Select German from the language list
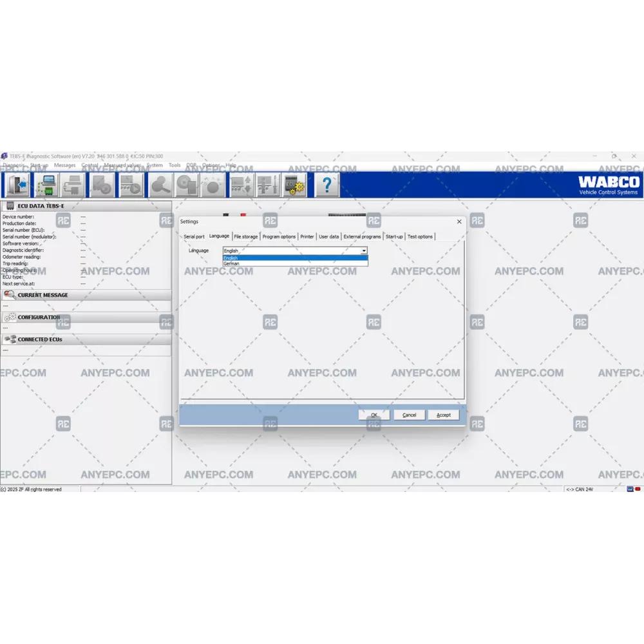Screen dimensions: 644x644 [231, 263]
